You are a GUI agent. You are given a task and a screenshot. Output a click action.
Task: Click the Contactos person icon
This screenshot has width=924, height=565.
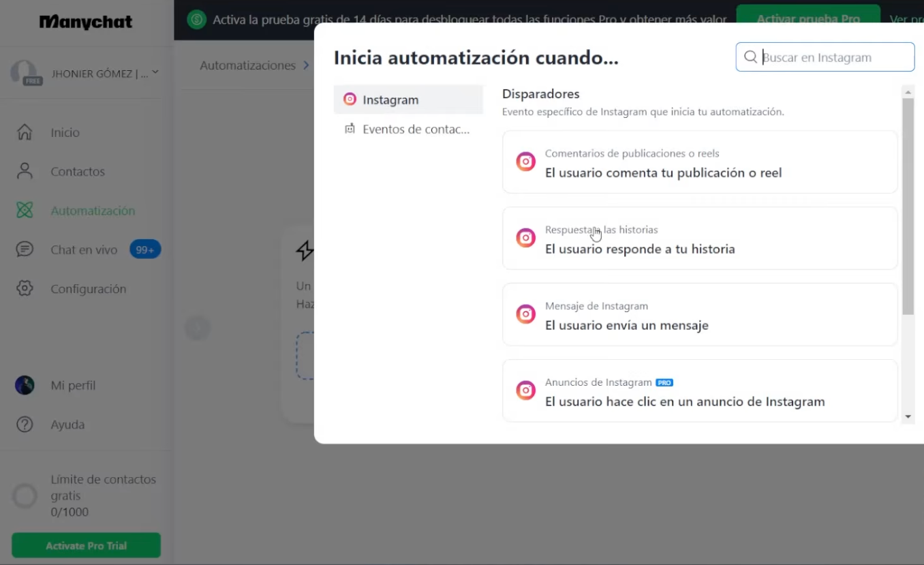(25, 171)
